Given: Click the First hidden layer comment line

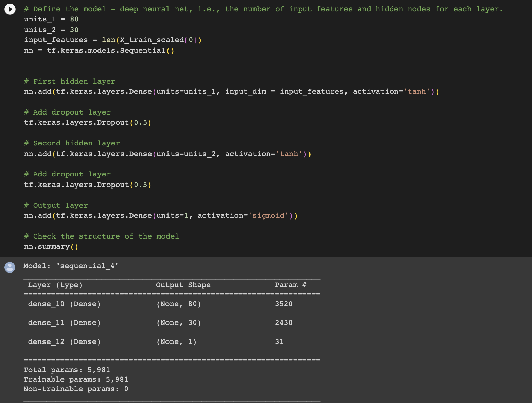Looking at the screenshot, I should point(69,81).
